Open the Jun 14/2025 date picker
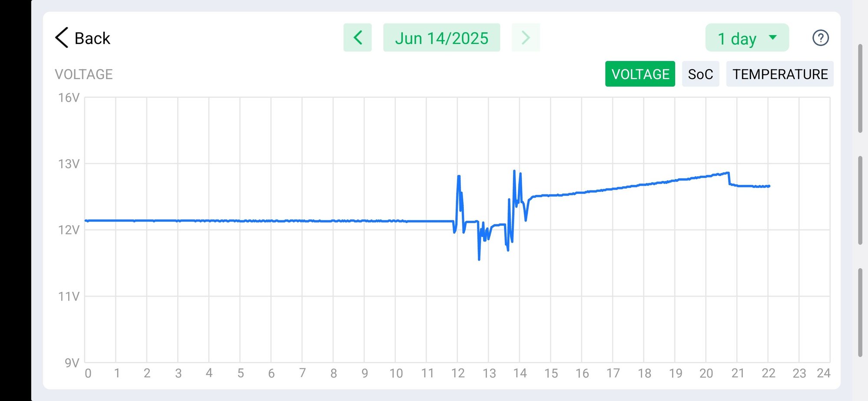Image resolution: width=868 pixels, height=401 pixels. (441, 38)
